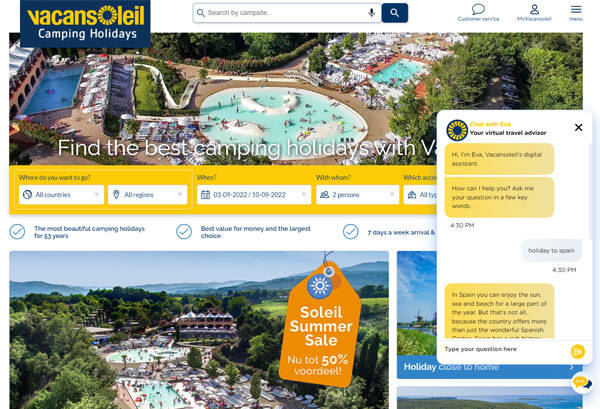Click checkmark beside 7 days a week arrival
Image resolution: width=600 pixels, height=409 pixels.
click(x=351, y=232)
